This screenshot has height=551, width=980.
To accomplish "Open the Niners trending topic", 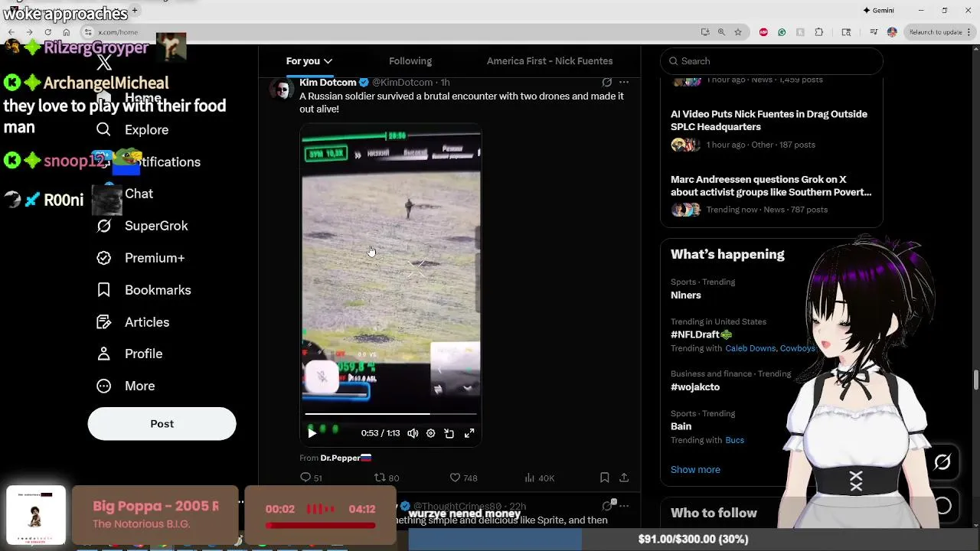I will pyautogui.click(x=686, y=295).
